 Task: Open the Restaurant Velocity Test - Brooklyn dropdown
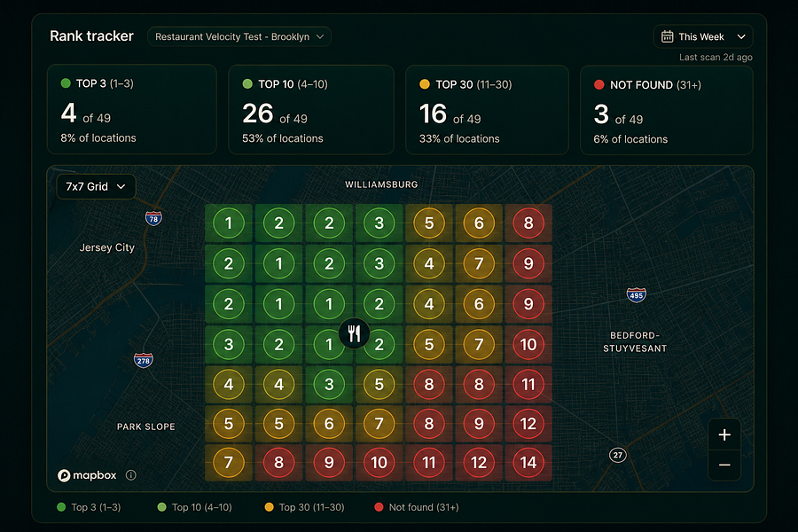(x=239, y=36)
